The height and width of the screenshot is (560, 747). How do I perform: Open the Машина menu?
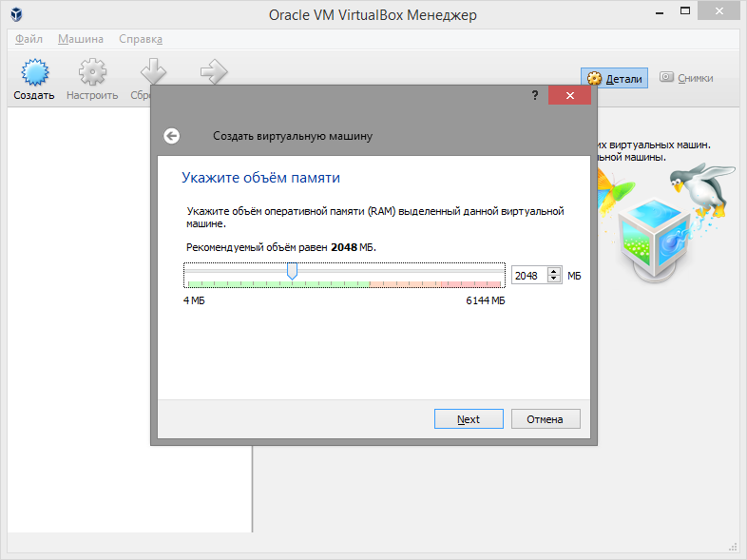coord(81,39)
